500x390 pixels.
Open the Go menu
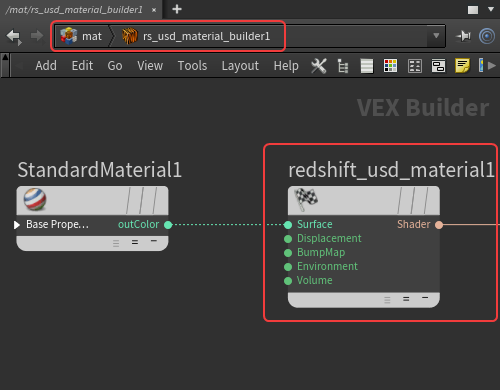[x=115, y=66]
